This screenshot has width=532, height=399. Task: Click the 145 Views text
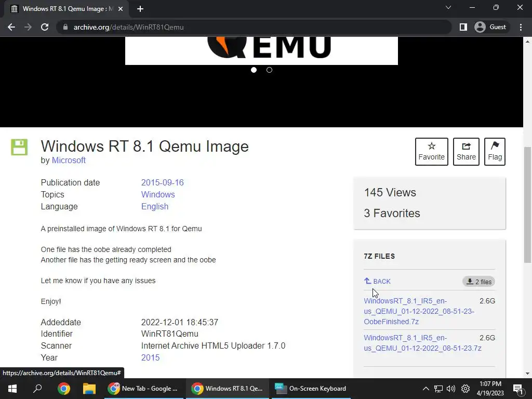pos(390,192)
